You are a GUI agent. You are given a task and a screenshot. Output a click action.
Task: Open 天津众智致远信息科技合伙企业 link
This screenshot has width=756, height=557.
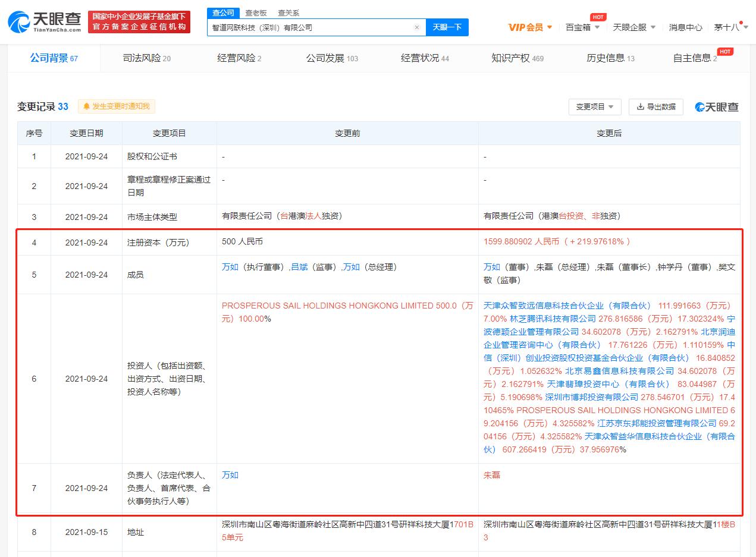567,306
